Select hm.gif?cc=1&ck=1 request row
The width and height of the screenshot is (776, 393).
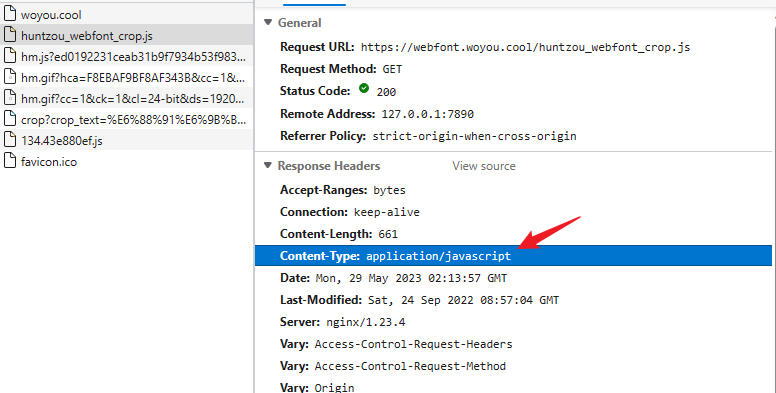(127, 98)
